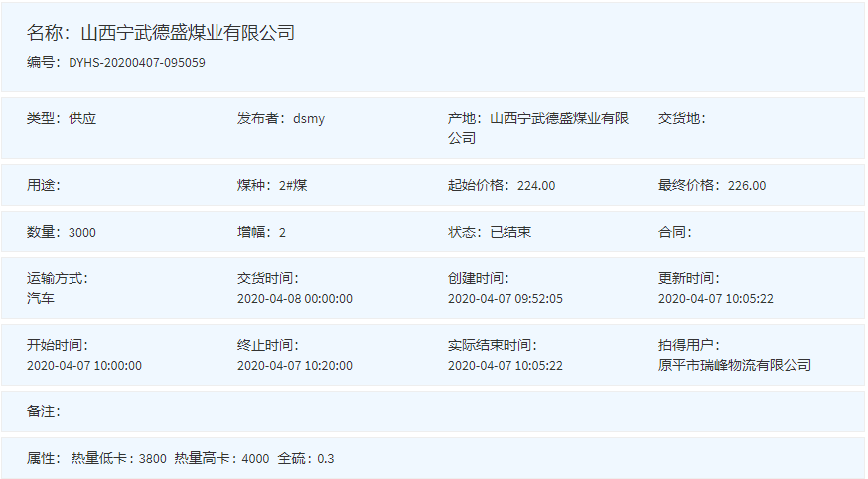Click the status text 已结束

[510, 233]
